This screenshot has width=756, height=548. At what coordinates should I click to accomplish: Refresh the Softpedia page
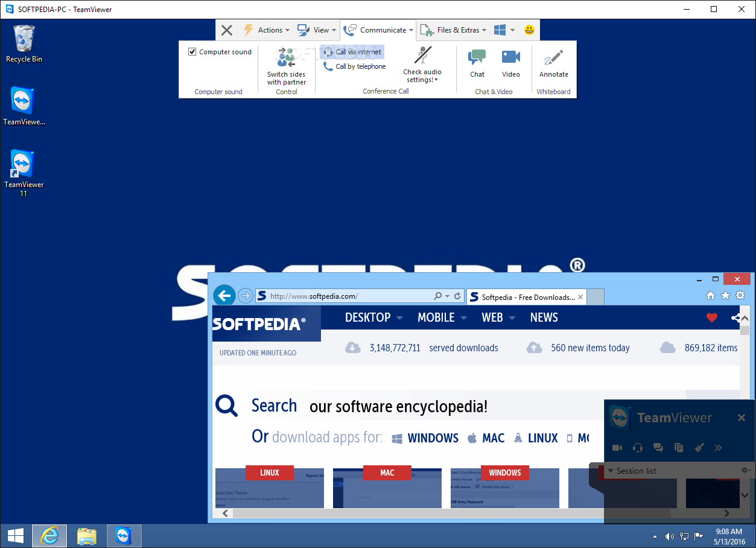(x=457, y=296)
